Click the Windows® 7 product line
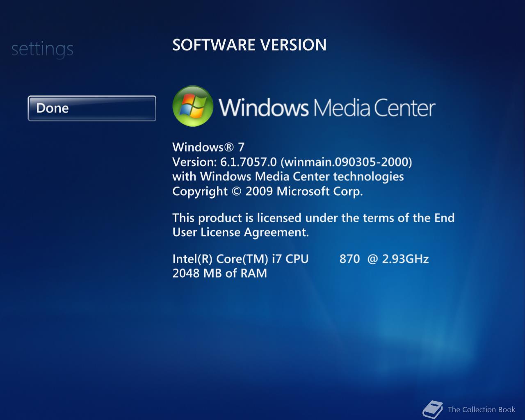 [208, 147]
